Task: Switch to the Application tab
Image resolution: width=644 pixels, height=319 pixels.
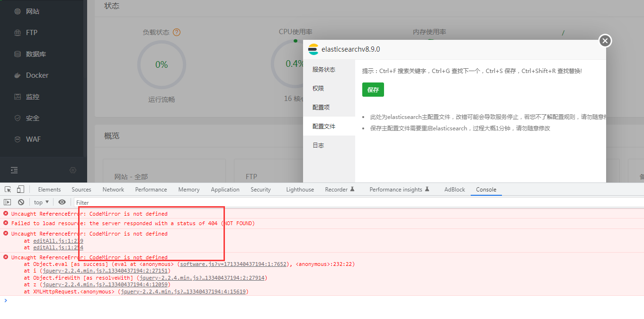Action: [x=225, y=190]
